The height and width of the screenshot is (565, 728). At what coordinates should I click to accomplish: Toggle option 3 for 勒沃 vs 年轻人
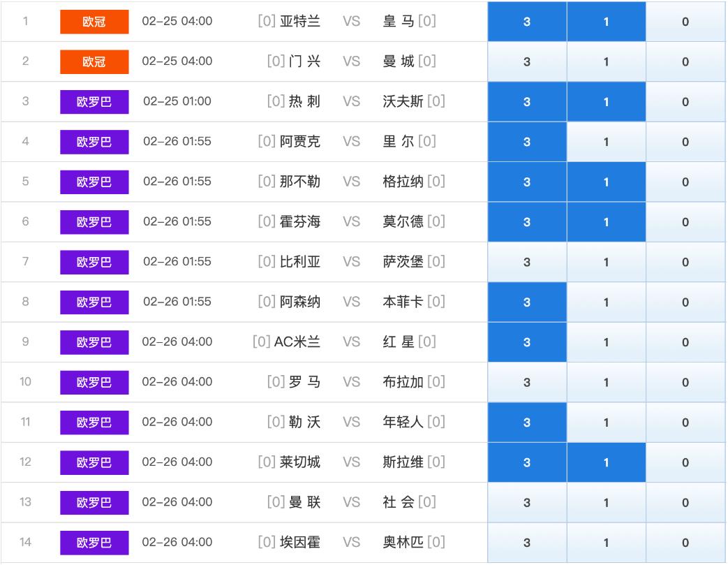click(x=527, y=423)
